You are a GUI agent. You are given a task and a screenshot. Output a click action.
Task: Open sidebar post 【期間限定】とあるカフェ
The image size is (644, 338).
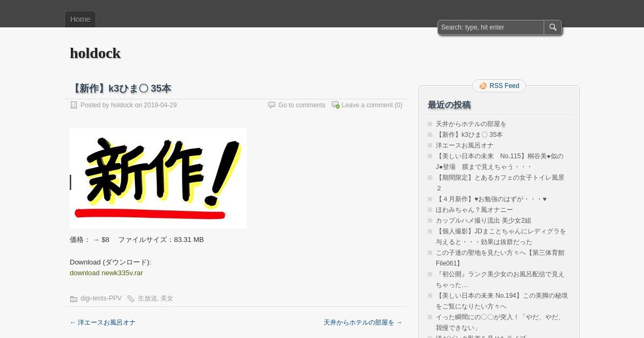500,183
